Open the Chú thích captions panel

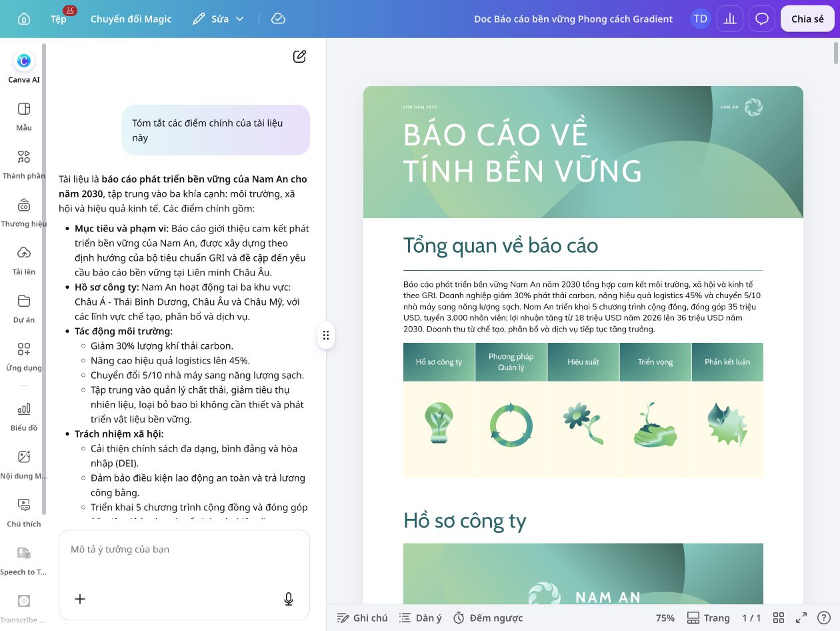[24, 512]
